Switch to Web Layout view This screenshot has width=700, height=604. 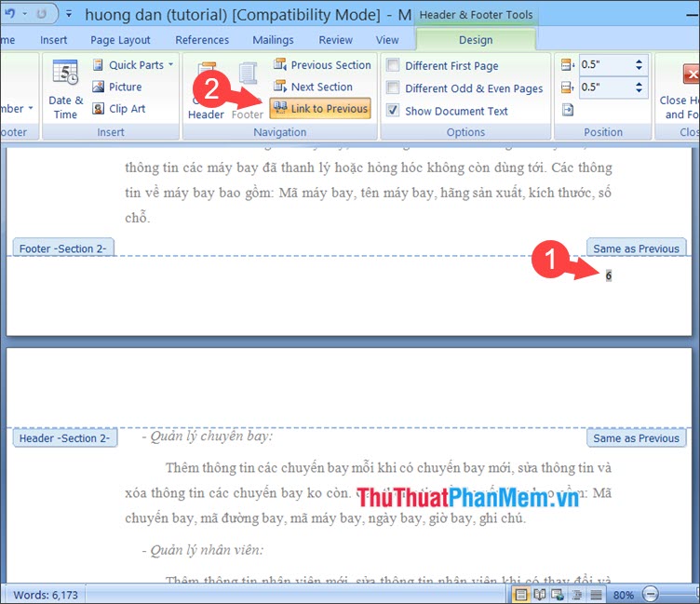(x=557, y=595)
